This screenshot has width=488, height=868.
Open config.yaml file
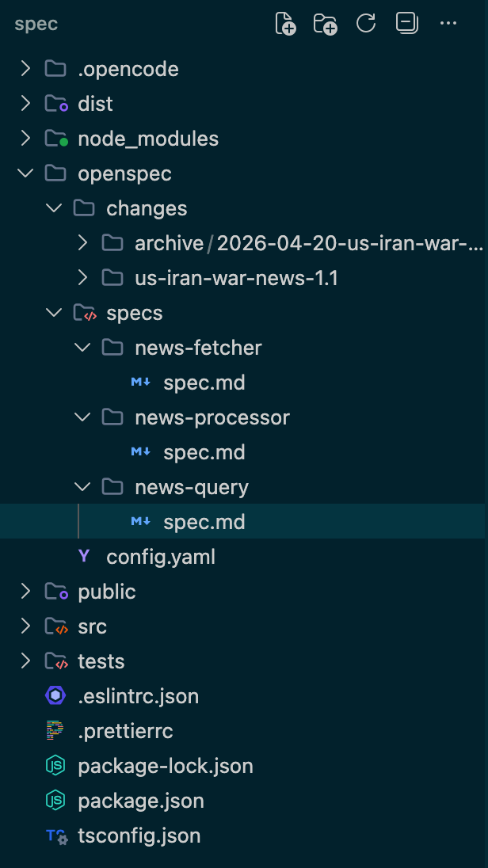[x=244, y=557]
